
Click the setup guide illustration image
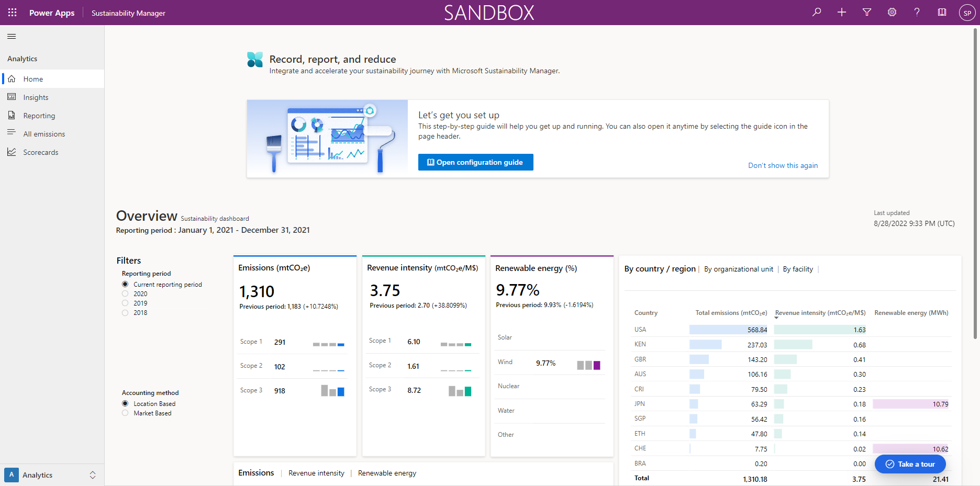point(327,139)
